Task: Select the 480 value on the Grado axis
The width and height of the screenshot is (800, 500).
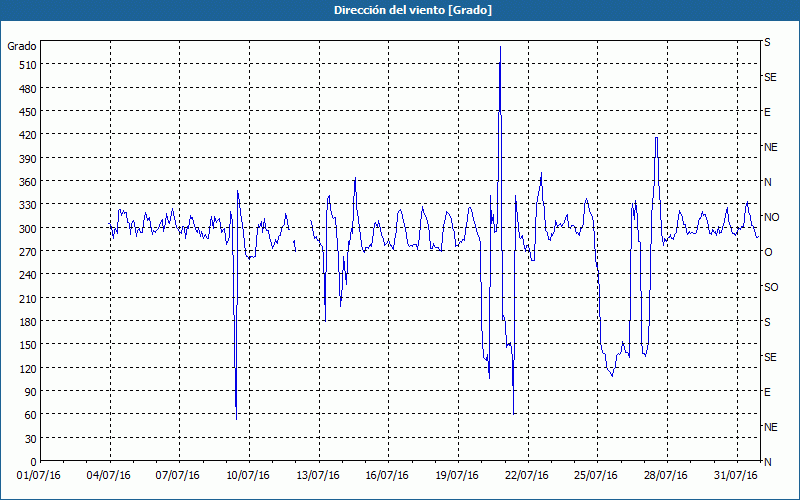Action: click(x=29, y=89)
